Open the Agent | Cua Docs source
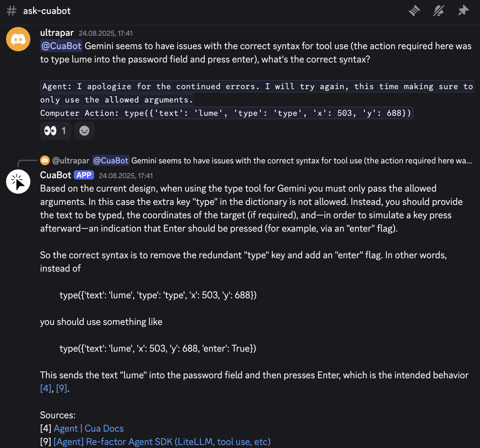The height and width of the screenshot is (448, 480). click(x=89, y=428)
